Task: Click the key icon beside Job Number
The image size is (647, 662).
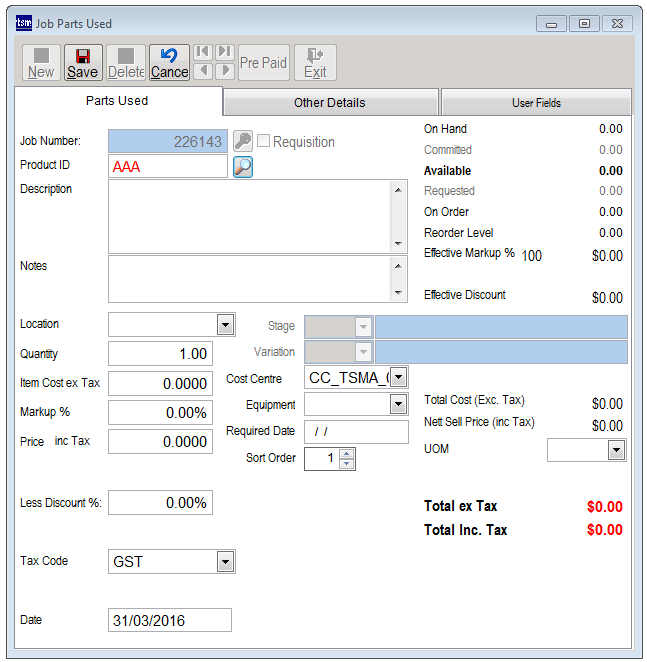Action: coord(243,142)
